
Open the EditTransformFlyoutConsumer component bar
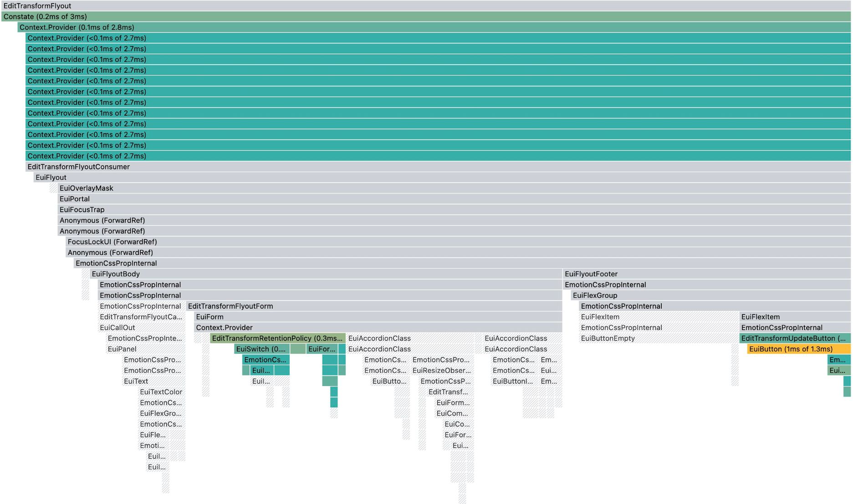pos(438,167)
